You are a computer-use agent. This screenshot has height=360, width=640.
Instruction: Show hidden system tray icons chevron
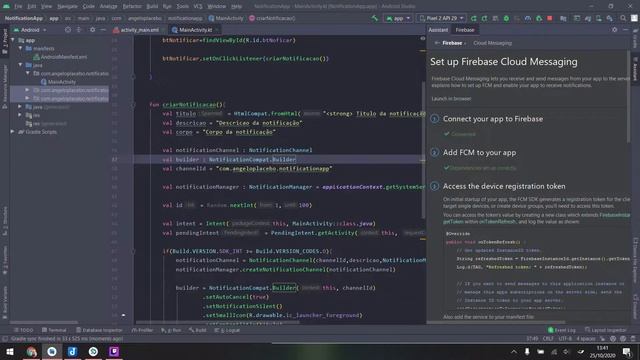coord(514,351)
